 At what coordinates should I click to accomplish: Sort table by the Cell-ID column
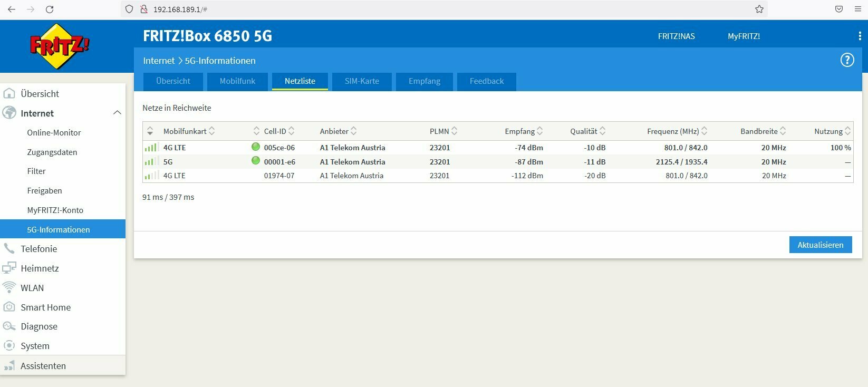pos(279,131)
